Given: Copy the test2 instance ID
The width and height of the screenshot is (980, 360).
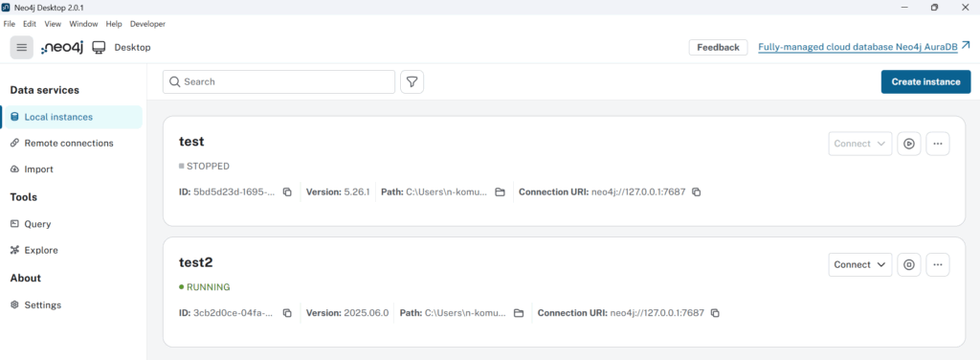Looking at the screenshot, I should 287,313.
